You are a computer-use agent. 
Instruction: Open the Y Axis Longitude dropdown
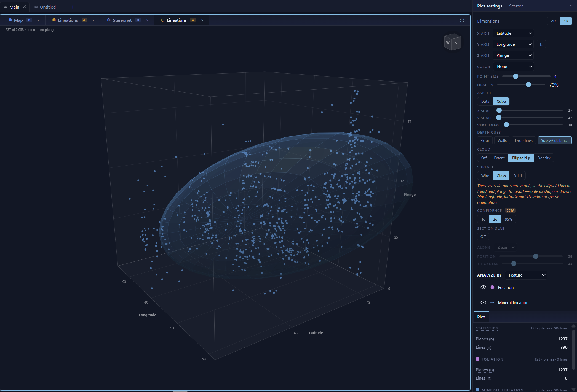coord(513,44)
